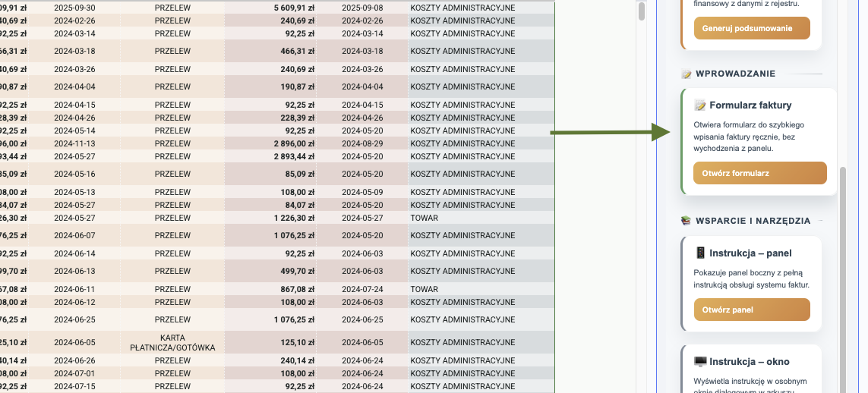Click the date cell 2024-07-24 in TOWAR row
The height and width of the screenshot is (393, 868).
(x=362, y=289)
